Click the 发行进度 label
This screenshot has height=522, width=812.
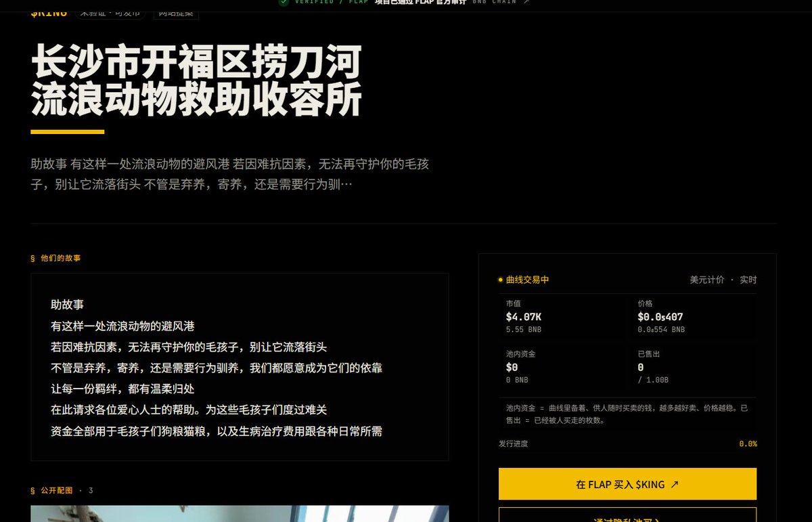[513, 443]
